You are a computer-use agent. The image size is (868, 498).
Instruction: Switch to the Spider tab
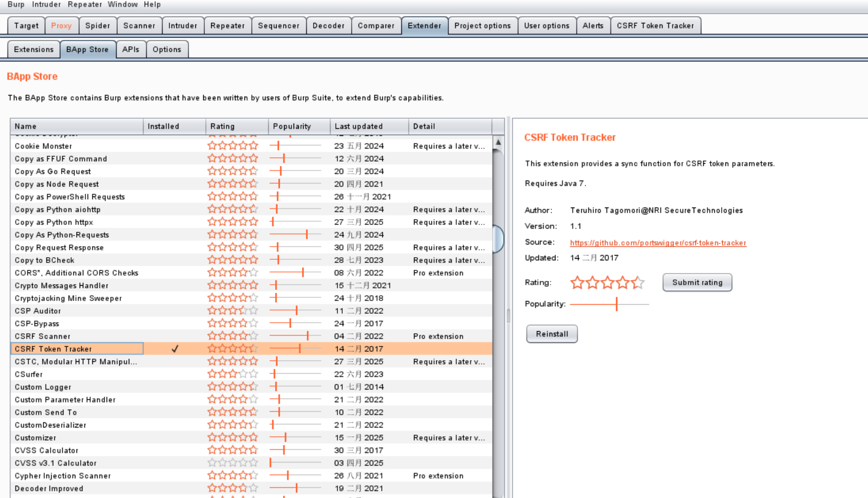[98, 25]
